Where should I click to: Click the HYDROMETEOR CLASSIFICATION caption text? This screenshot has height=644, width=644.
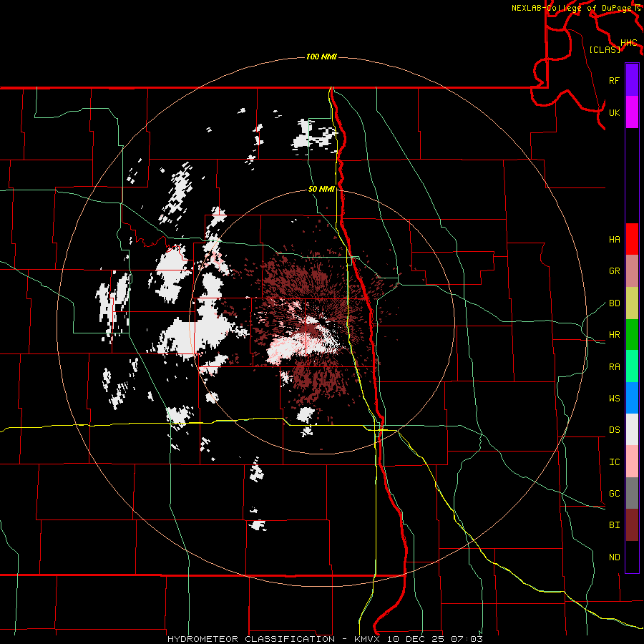pyautogui.click(x=251, y=639)
